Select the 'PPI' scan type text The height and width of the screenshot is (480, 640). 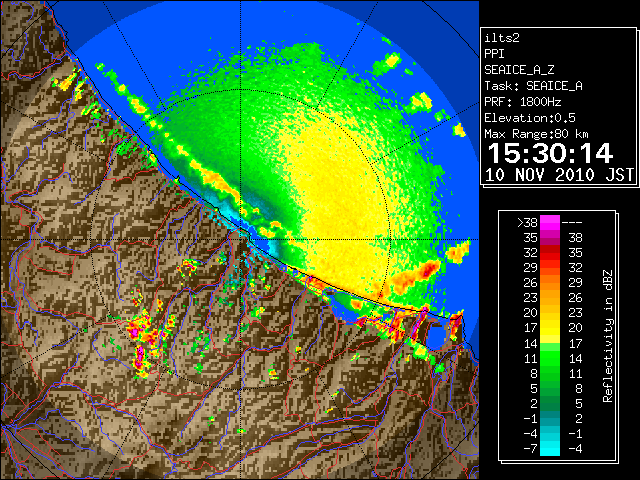(x=494, y=54)
